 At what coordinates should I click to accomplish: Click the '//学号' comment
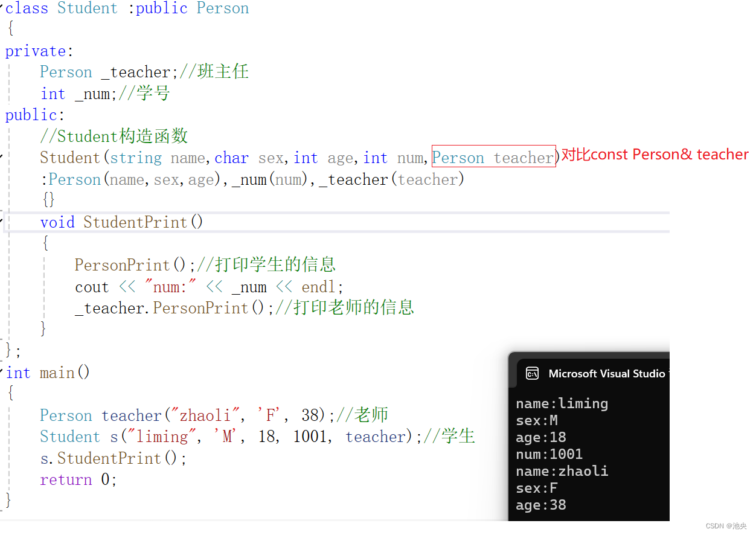click(144, 94)
